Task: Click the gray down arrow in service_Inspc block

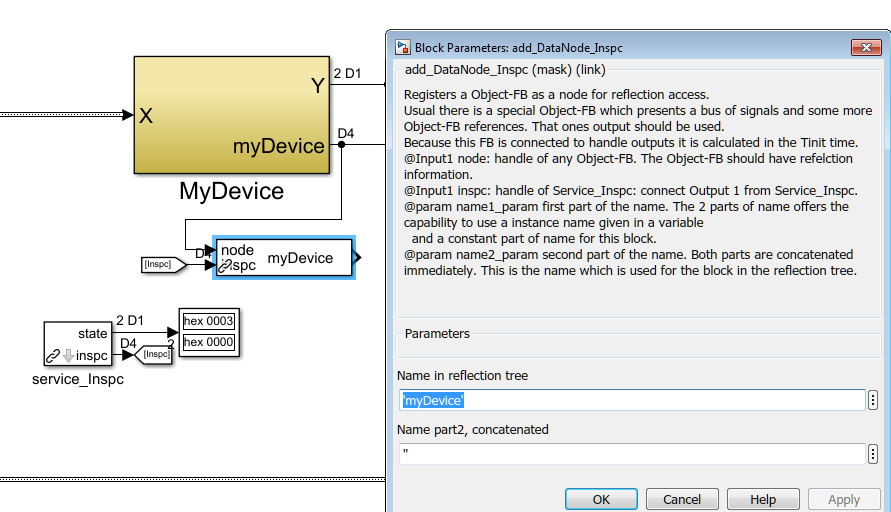Action: [x=67, y=355]
